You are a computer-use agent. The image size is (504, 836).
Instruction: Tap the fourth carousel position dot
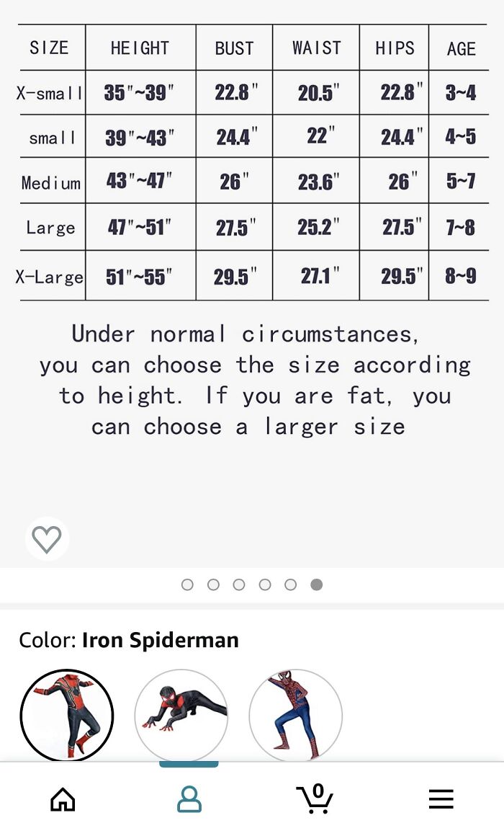tap(265, 586)
